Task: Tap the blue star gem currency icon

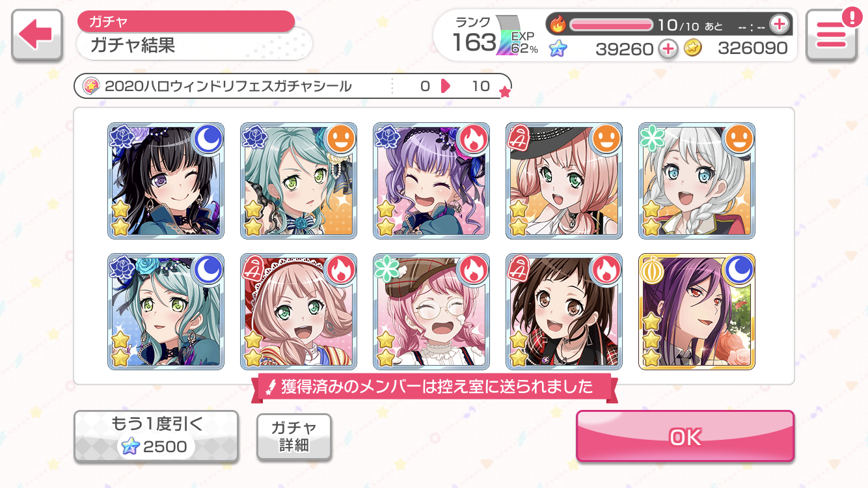Action: pos(558,48)
